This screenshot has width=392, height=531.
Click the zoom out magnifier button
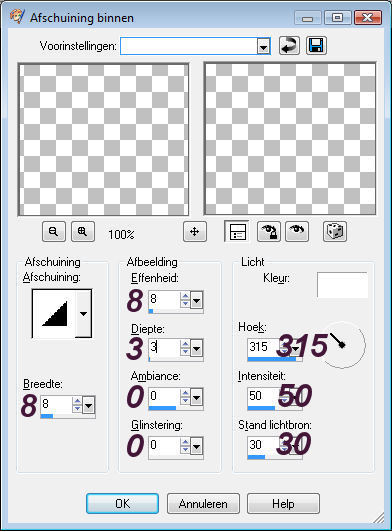54,232
